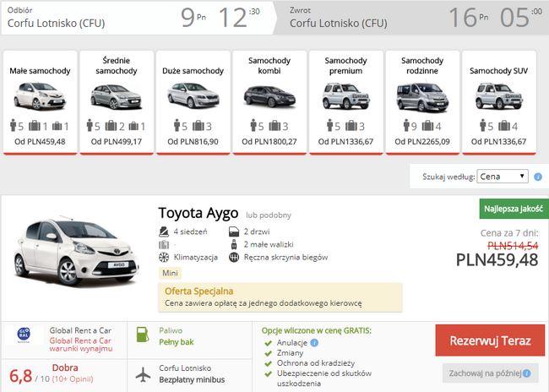Click the checkmark beside Anulacje
Screen dimensions: 549x392
tap(269, 343)
